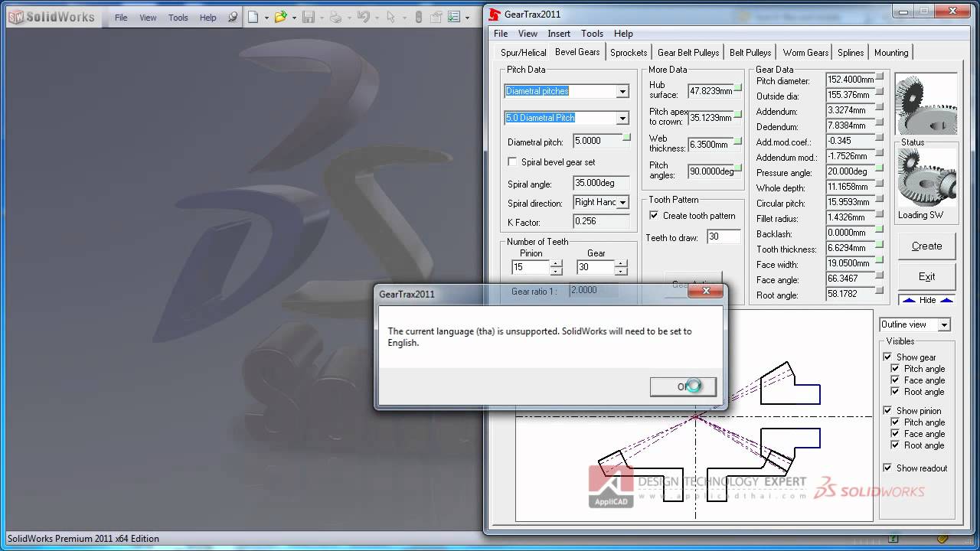Click the Teeth to draw input field
The image size is (980, 551).
pos(724,237)
